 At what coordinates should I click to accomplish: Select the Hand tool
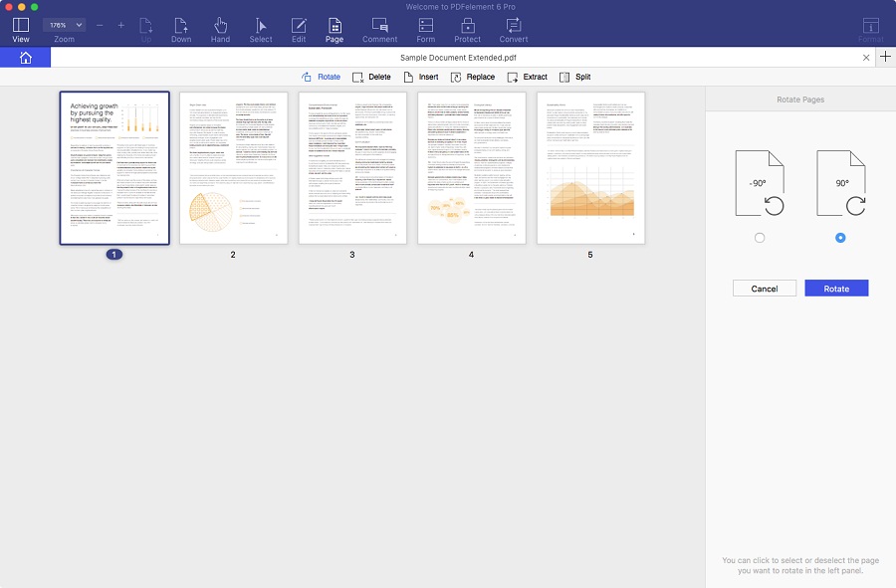pyautogui.click(x=220, y=29)
